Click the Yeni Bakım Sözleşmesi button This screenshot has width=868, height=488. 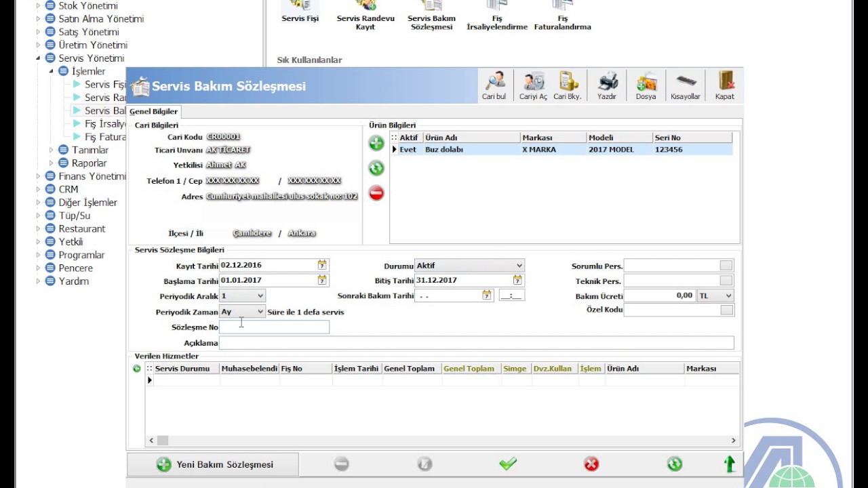pyautogui.click(x=214, y=464)
